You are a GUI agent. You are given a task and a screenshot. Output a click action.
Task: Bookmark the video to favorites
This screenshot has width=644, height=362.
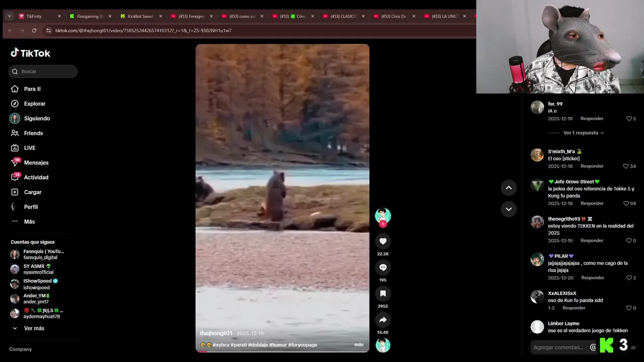tap(383, 294)
